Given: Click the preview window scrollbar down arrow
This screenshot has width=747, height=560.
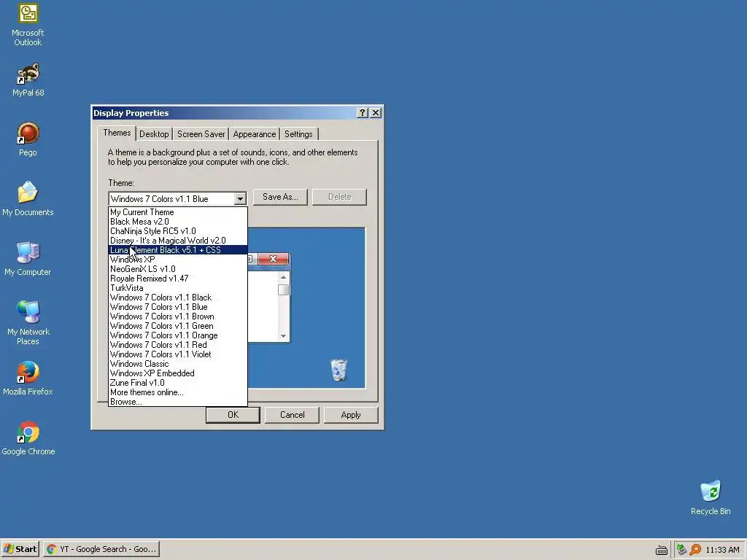Looking at the screenshot, I should coord(284,335).
